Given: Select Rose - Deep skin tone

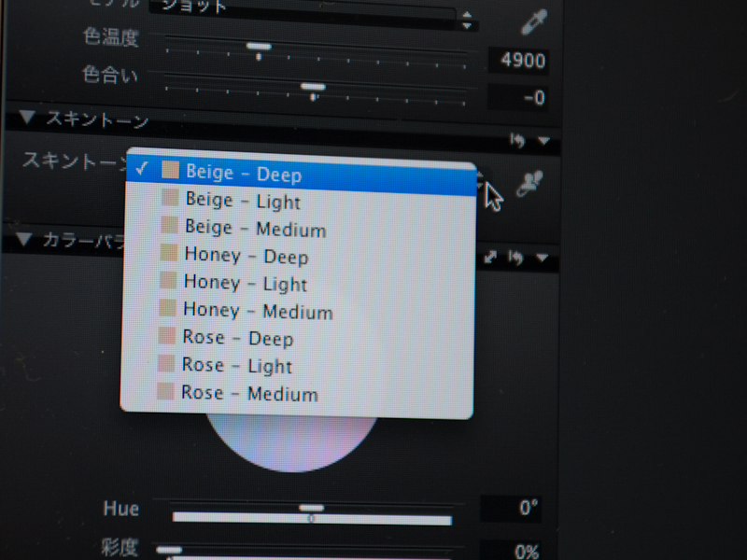Looking at the screenshot, I should pyautogui.click(x=298, y=339).
